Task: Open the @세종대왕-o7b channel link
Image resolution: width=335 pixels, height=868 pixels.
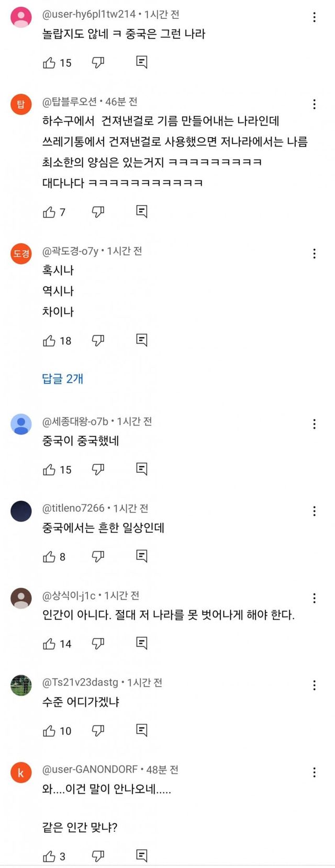Action: pos(75,421)
